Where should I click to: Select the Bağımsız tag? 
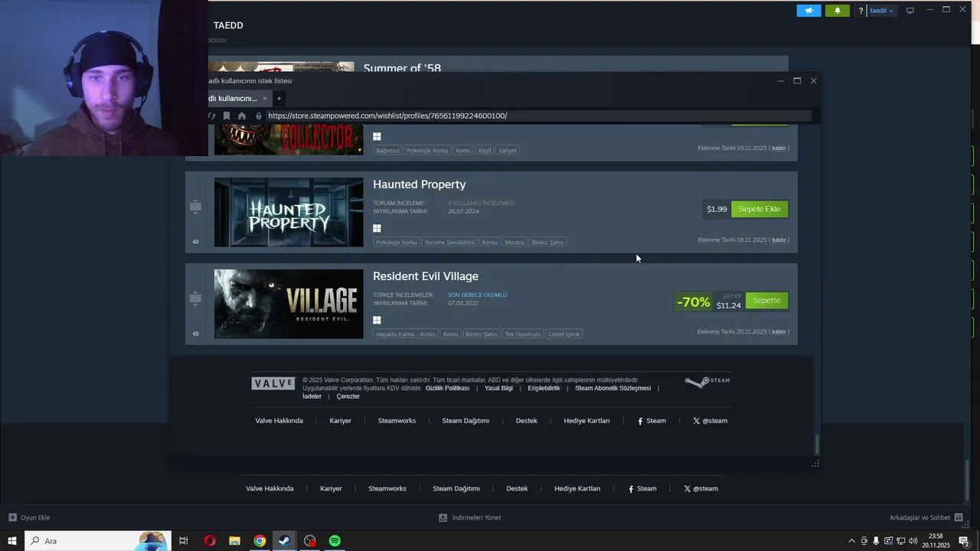coord(387,150)
